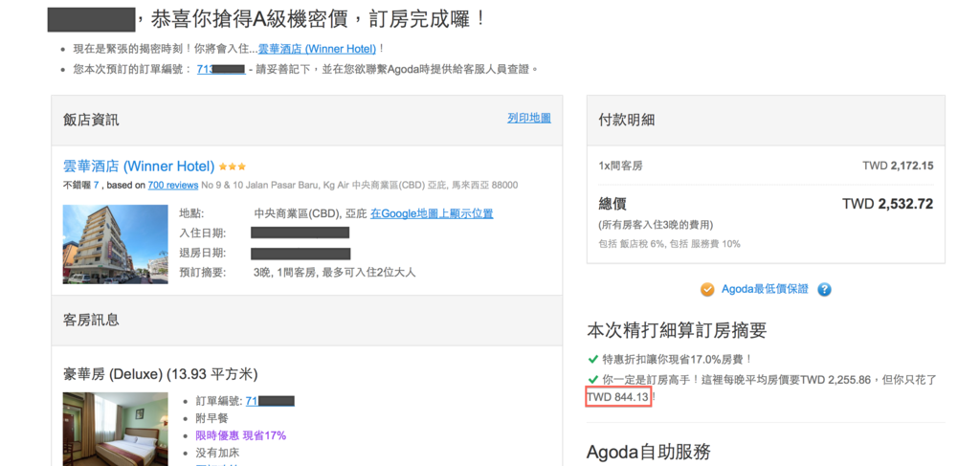Image resolution: width=980 pixels, height=466 pixels.
Task: Open the booking number link starting 713
Action: [x=221, y=69]
